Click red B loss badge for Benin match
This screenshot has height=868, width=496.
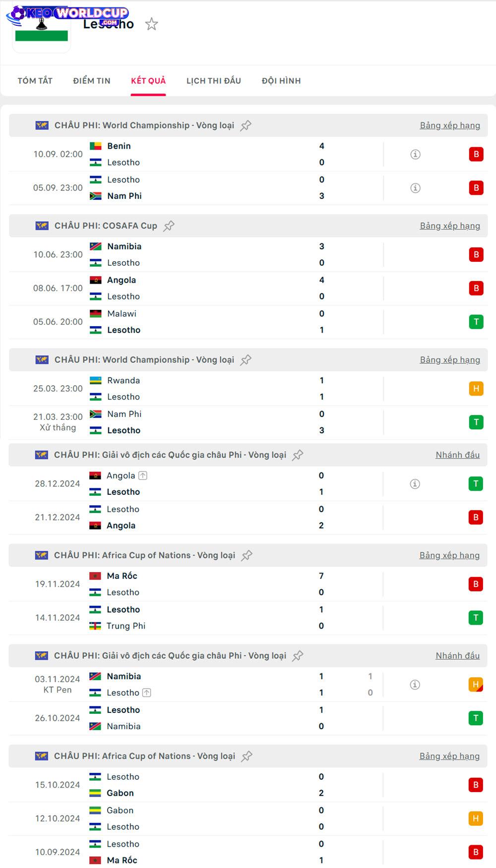476,154
